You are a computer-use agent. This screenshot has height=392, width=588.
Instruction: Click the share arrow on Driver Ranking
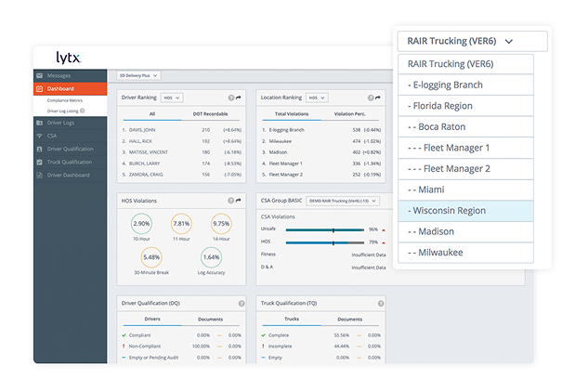coord(238,98)
